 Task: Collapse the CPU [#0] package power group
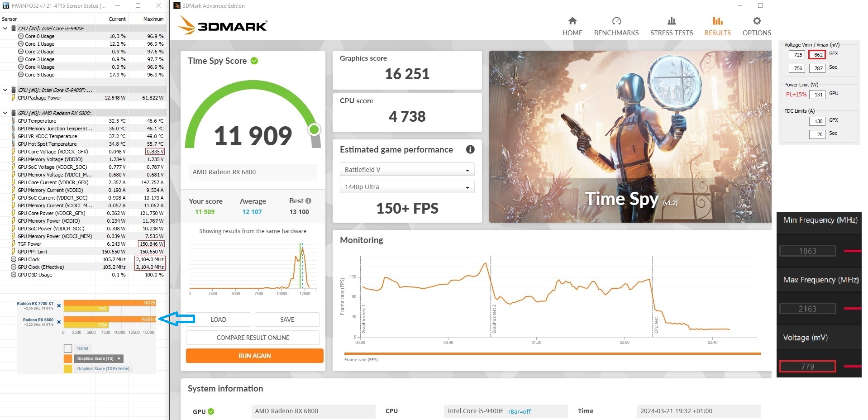(5, 90)
